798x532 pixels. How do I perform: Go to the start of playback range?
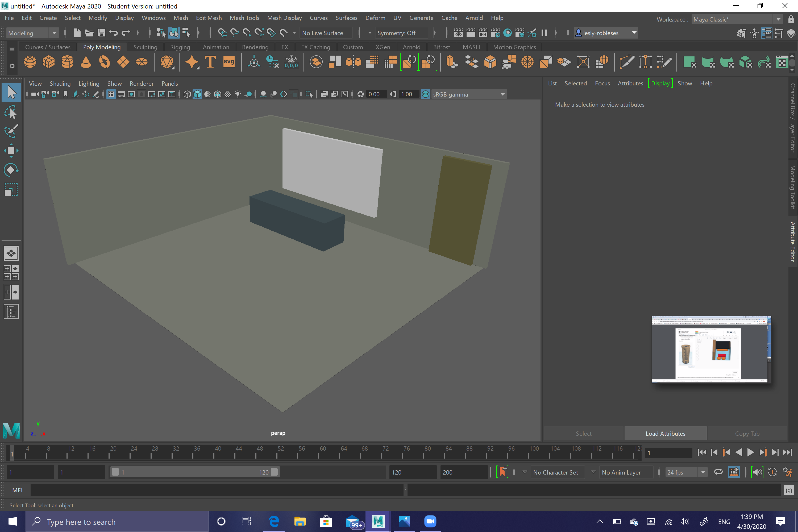[702, 452]
